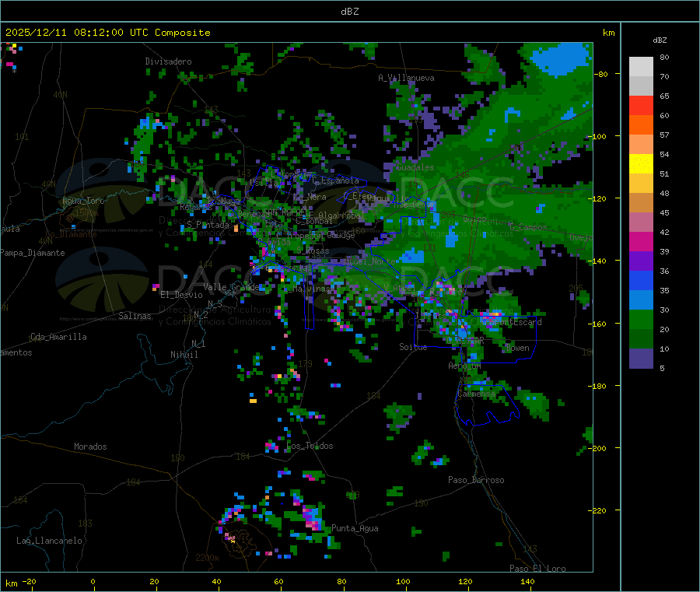
Task: Click the dBZ title at top
Action: [349, 12]
